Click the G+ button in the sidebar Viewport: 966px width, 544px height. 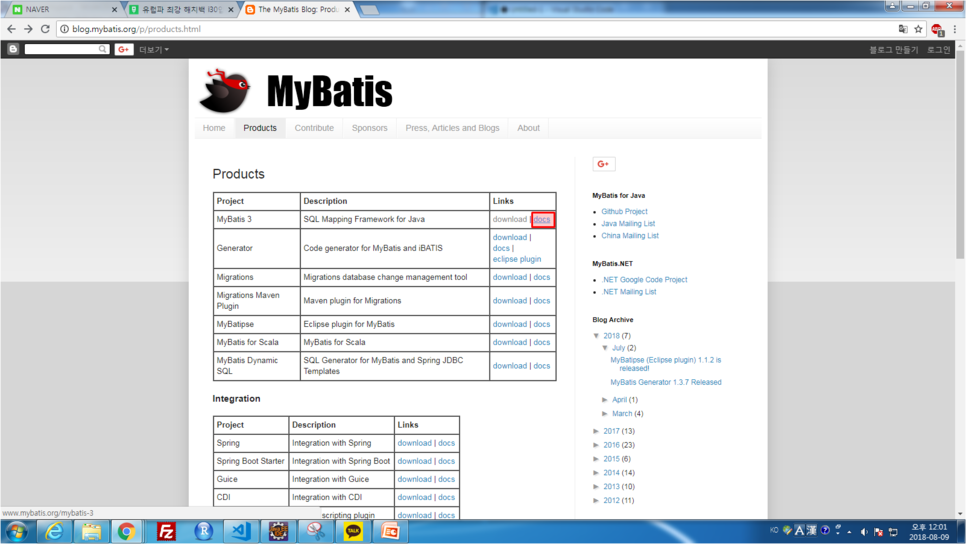coord(603,164)
